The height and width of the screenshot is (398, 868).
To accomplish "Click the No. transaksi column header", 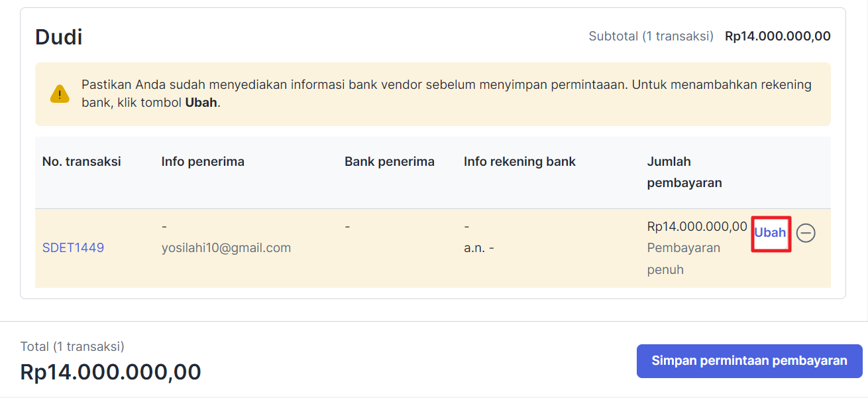I will click(81, 161).
